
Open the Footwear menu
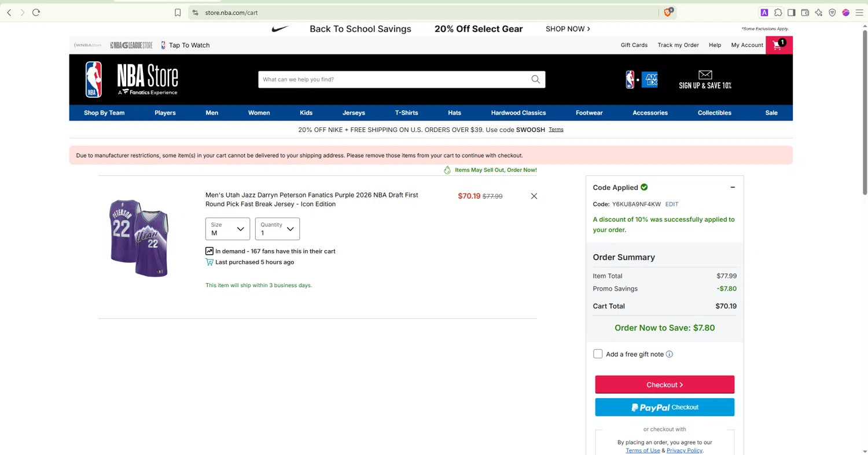(589, 113)
